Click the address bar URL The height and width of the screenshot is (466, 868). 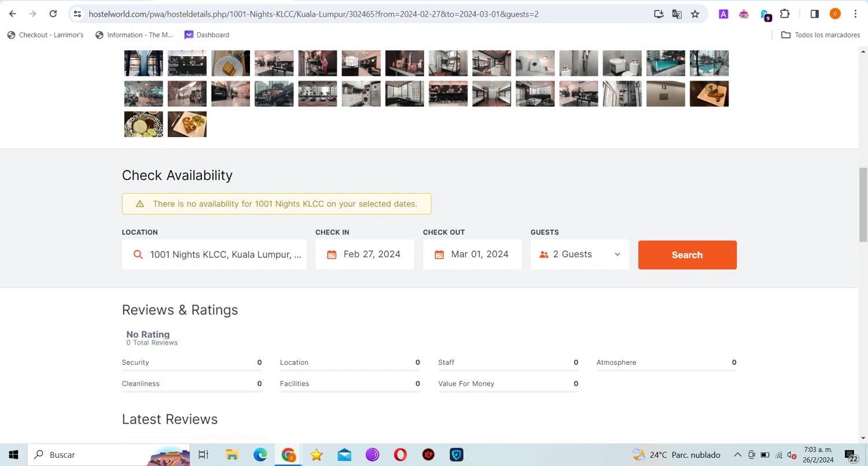pyautogui.click(x=313, y=14)
